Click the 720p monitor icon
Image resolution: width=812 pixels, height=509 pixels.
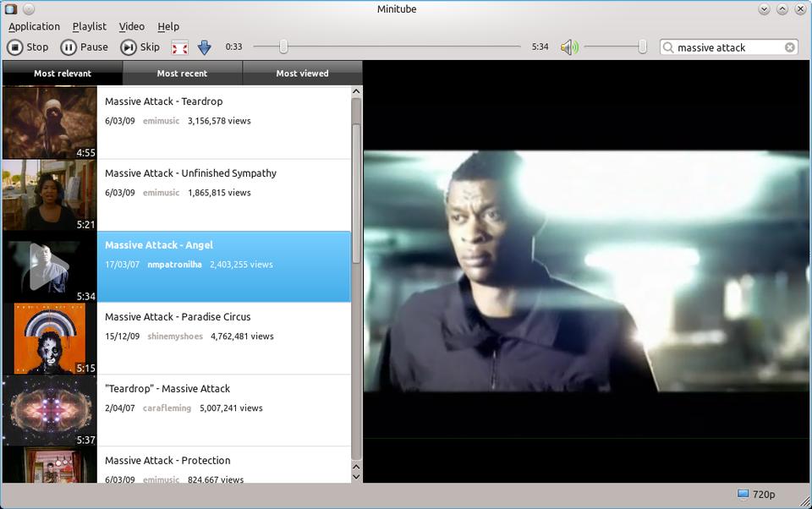[743, 495]
